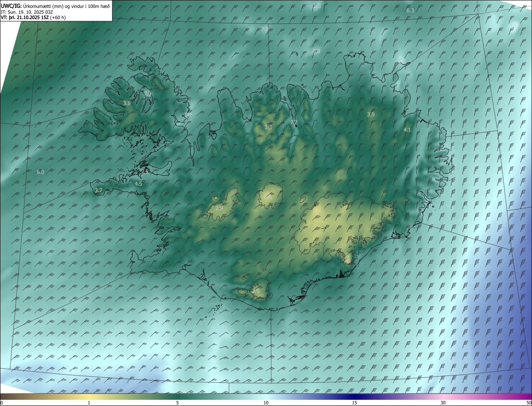
Task: Click the 0 tick on the color scale
Action: click(2, 403)
